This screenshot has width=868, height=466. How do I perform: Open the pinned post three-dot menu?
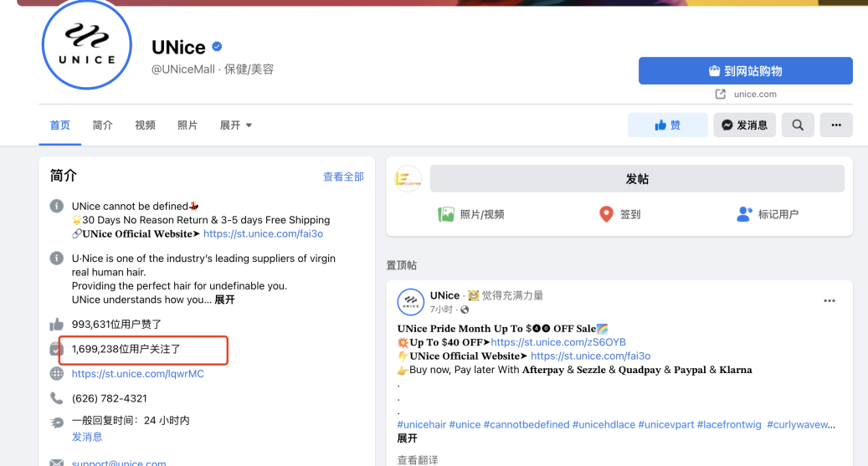click(x=829, y=301)
